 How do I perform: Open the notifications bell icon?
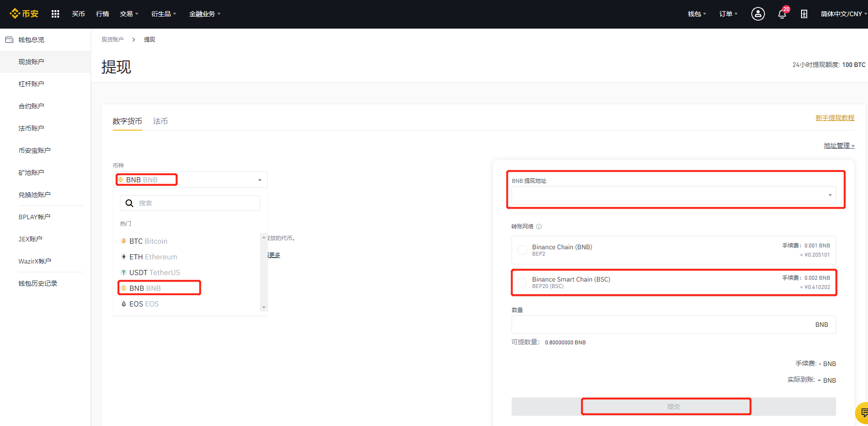[x=782, y=14]
